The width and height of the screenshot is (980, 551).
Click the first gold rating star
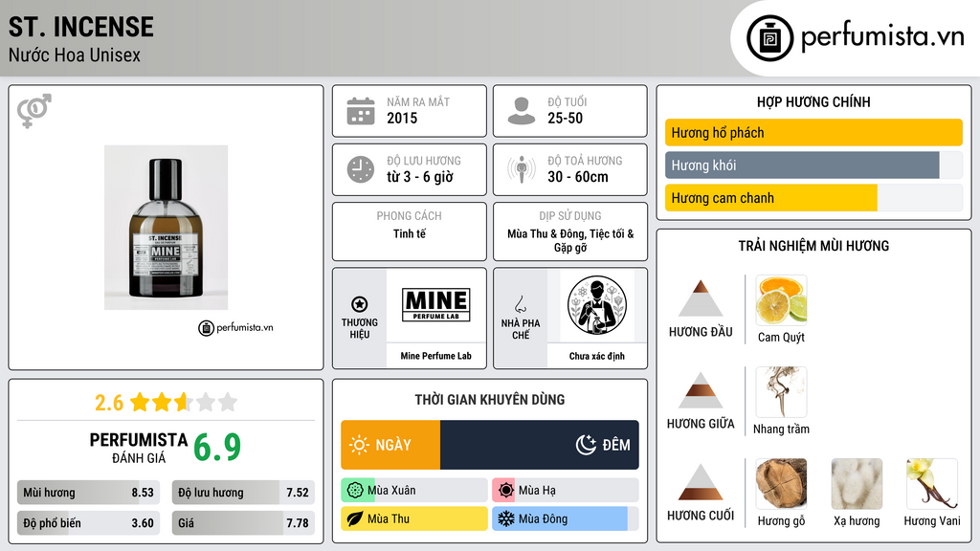(x=140, y=402)
